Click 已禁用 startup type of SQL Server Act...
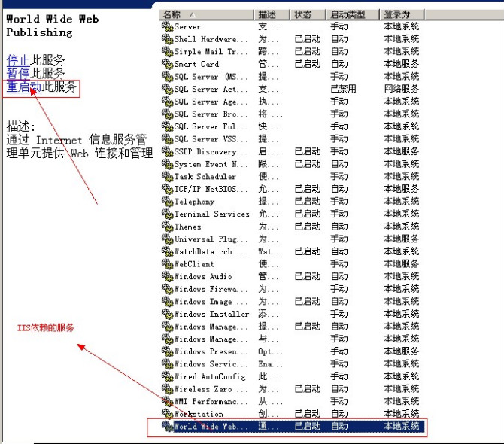The image size is (504, 444). point(343,89)
